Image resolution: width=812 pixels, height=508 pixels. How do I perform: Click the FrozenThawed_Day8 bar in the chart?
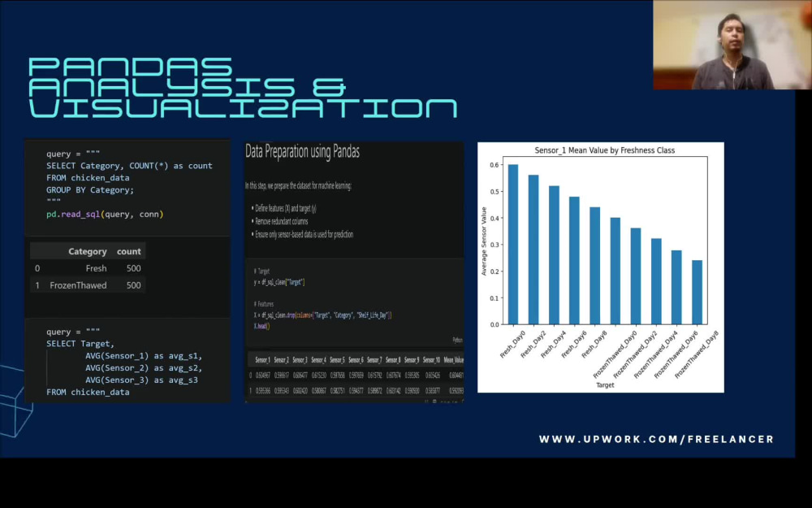click(697, 293)
